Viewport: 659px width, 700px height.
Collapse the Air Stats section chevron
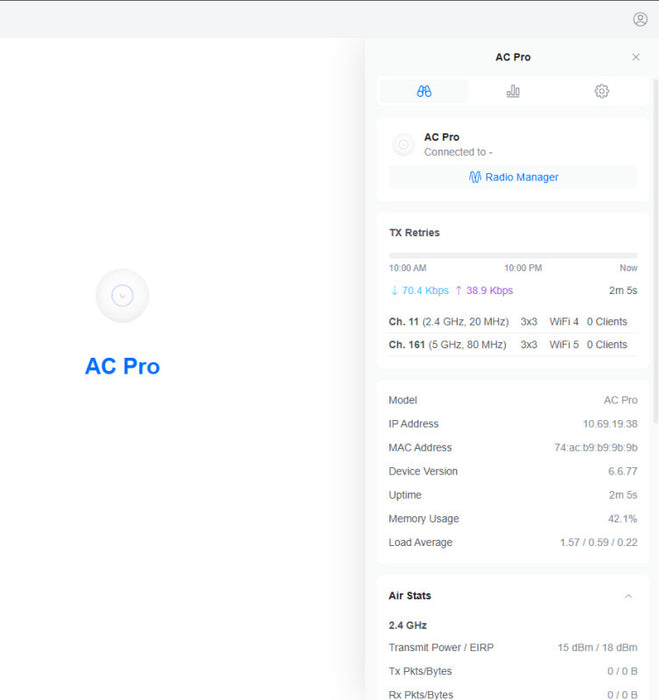coord(628,596)
